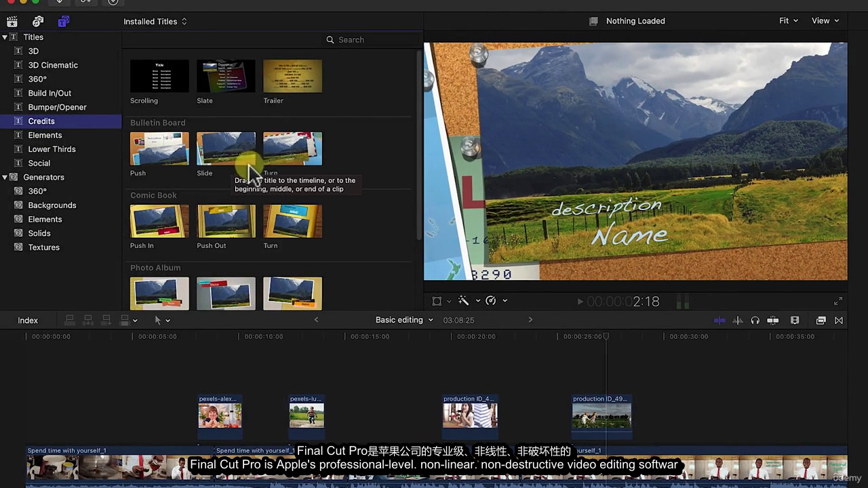The height and width of the screenshot is (488, 868).
Task: Select Textures generators category
Action: point(44,247)
